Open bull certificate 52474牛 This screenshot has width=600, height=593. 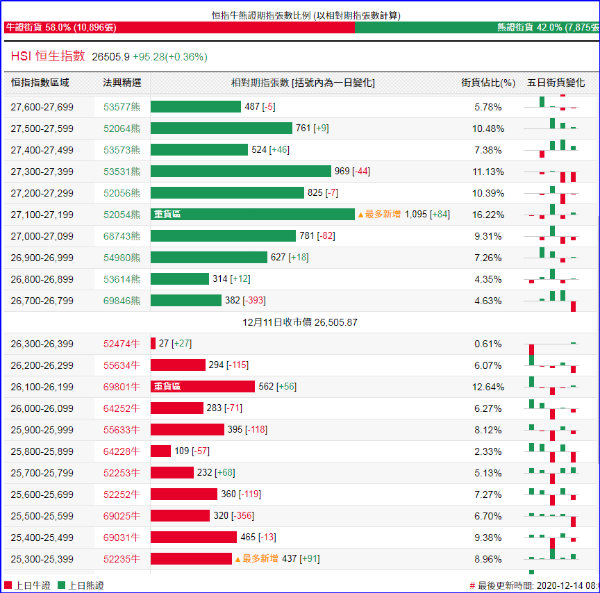pos(122,344)
